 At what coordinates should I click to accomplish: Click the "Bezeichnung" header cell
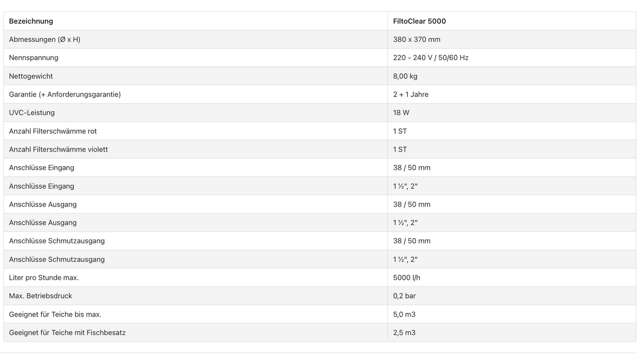(x=31, y=21)
